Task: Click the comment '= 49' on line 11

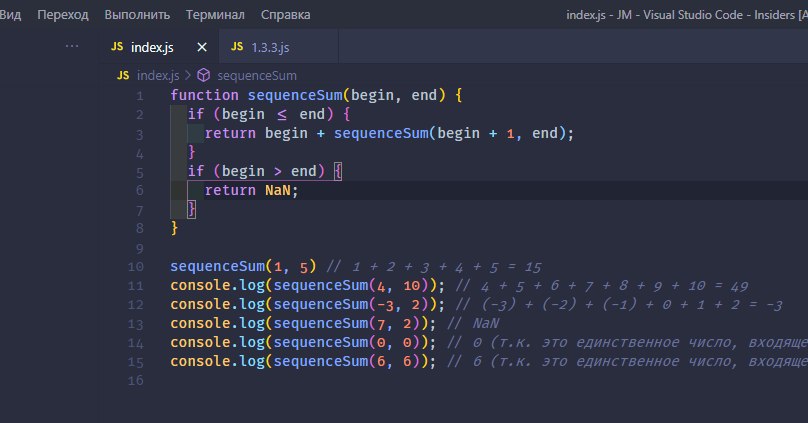Action: point(731,286)
